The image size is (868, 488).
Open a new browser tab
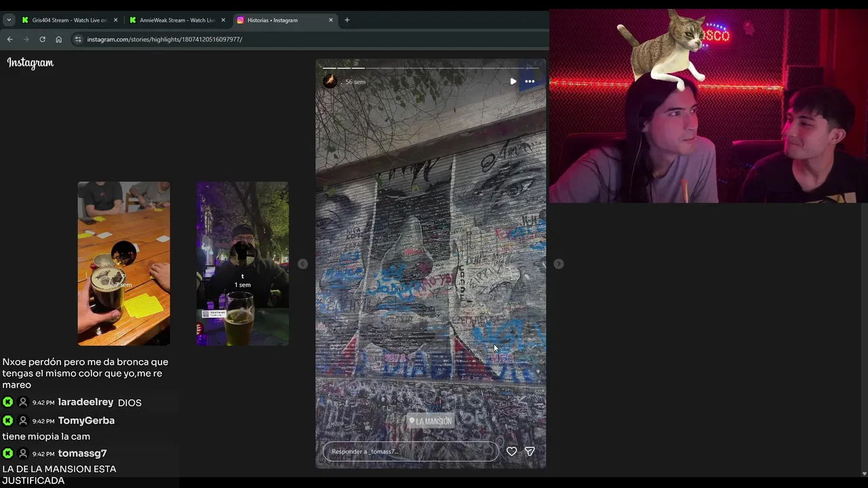pos(347,20)
